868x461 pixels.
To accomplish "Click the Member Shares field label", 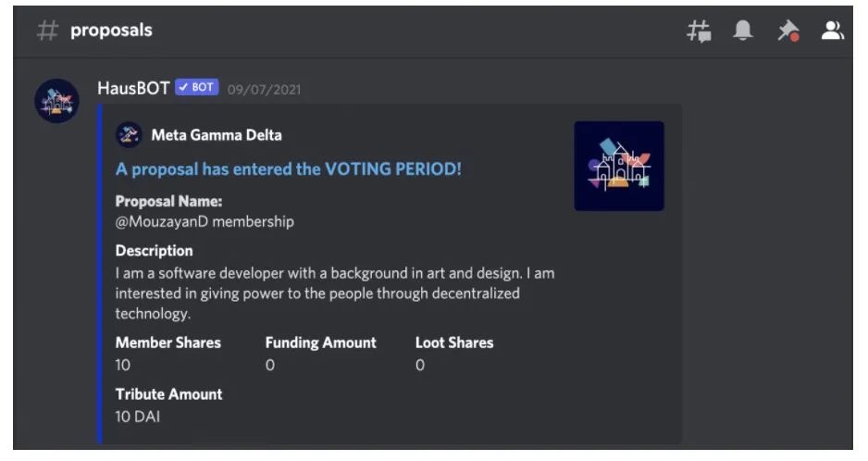I will (167, 343).
